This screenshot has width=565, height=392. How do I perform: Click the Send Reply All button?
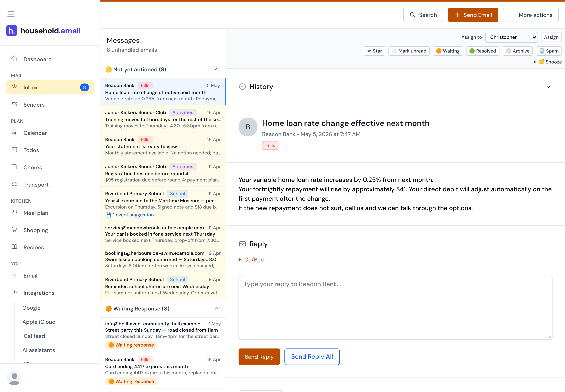coord(312,357)
